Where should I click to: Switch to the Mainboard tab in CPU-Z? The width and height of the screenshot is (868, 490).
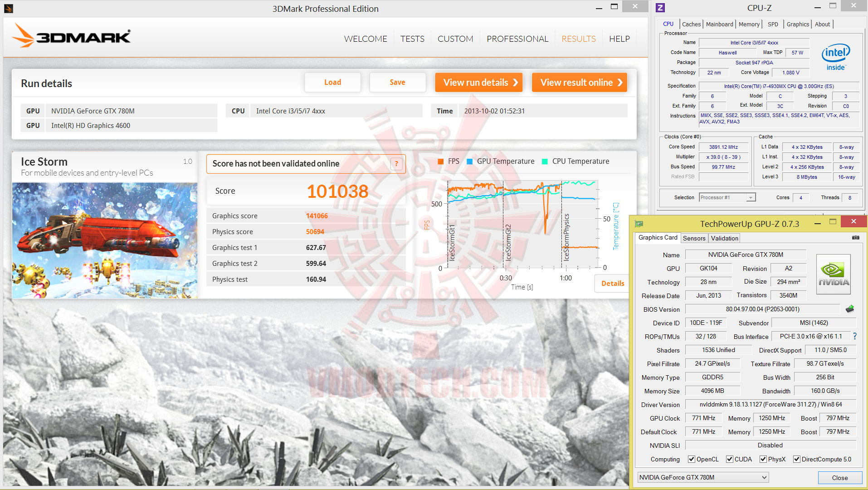pyautogui.click(x=719, y=24)
